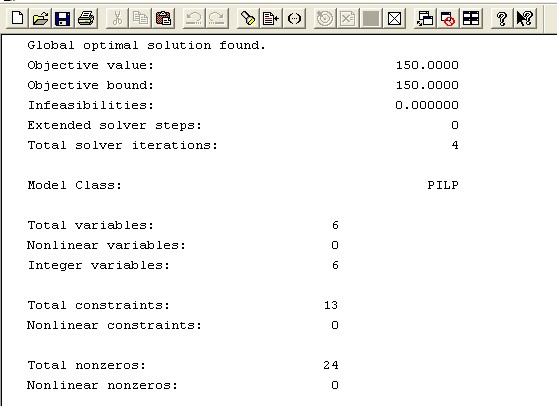The image size is (557, 406).
Task: Close all windows with the red-circle icon
Action: [448, 18]
